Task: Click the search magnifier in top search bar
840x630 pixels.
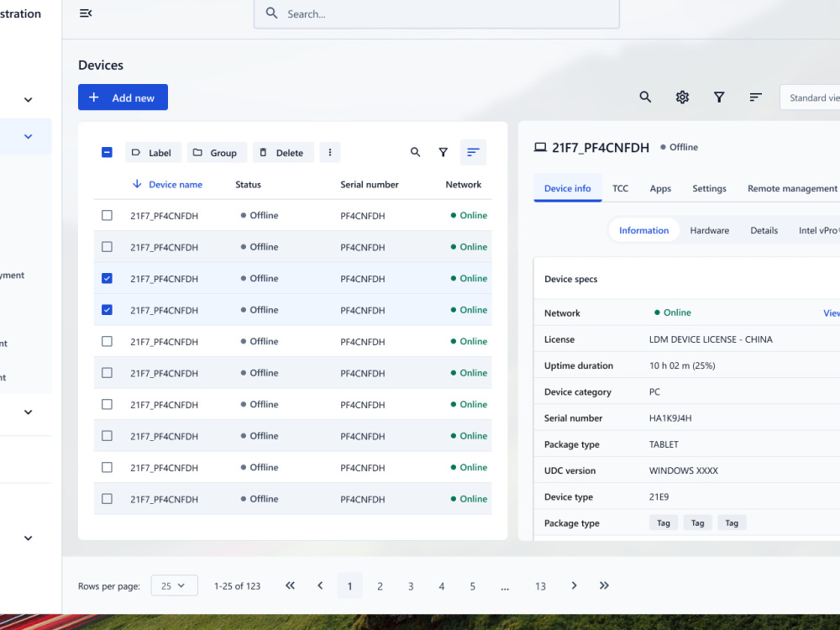Action: [271, 13]
